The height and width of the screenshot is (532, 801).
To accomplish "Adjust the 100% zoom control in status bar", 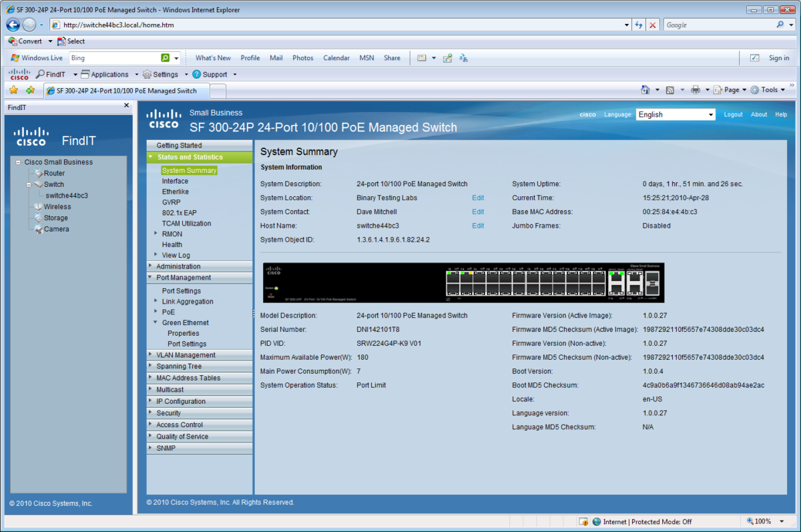I will 764,521.
